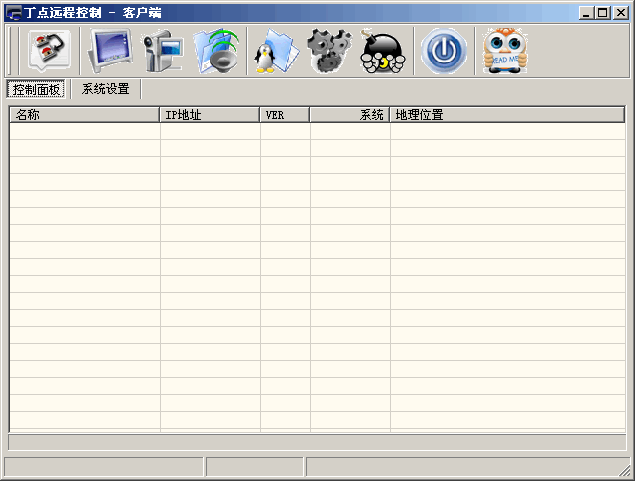The image size is (635, 481).
Task: Close the 丁点远程控制 window
Action: (x=620, y=13)
